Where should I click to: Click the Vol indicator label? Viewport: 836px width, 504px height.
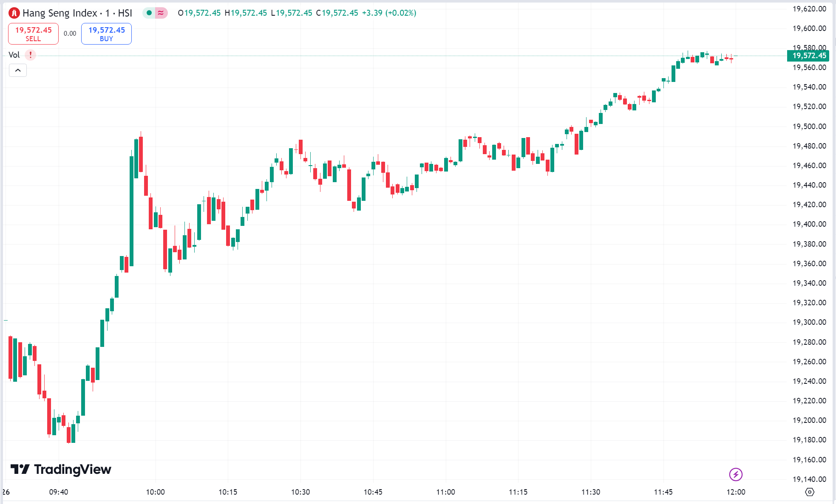coord(14,55)
